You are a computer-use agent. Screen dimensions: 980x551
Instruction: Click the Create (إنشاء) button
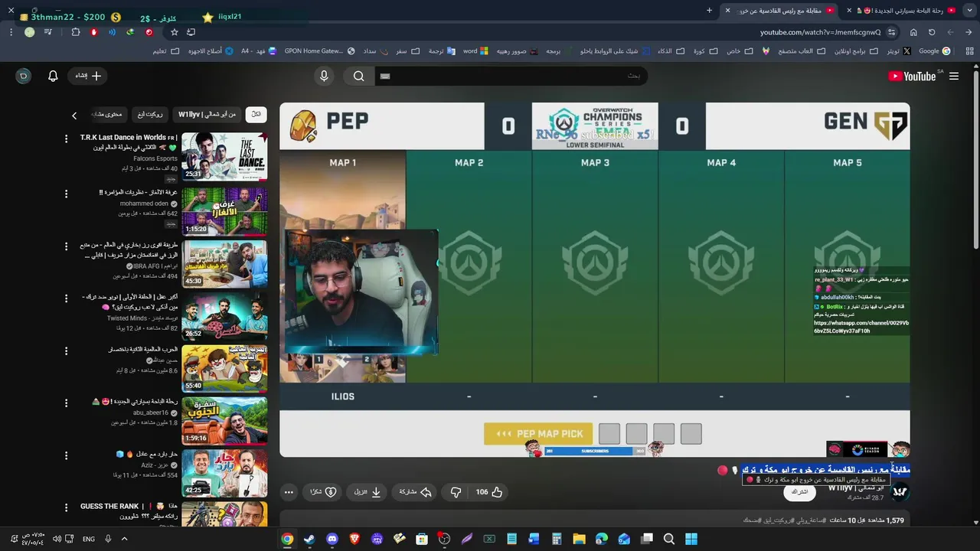click(x=88, y=76)
